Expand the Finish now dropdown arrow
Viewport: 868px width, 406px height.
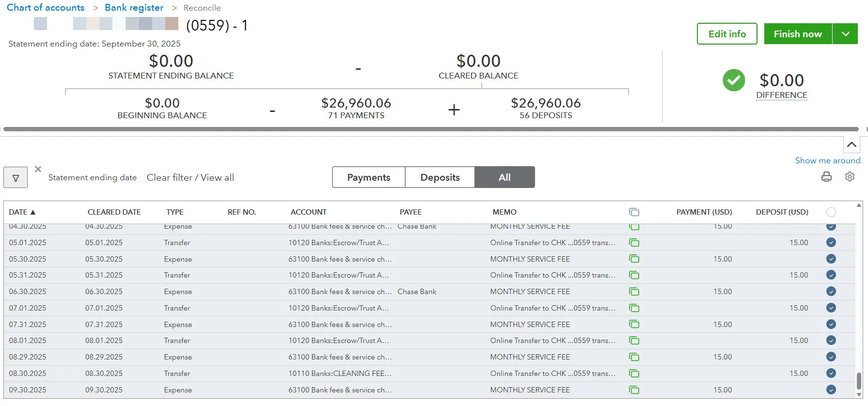(846, 34)
